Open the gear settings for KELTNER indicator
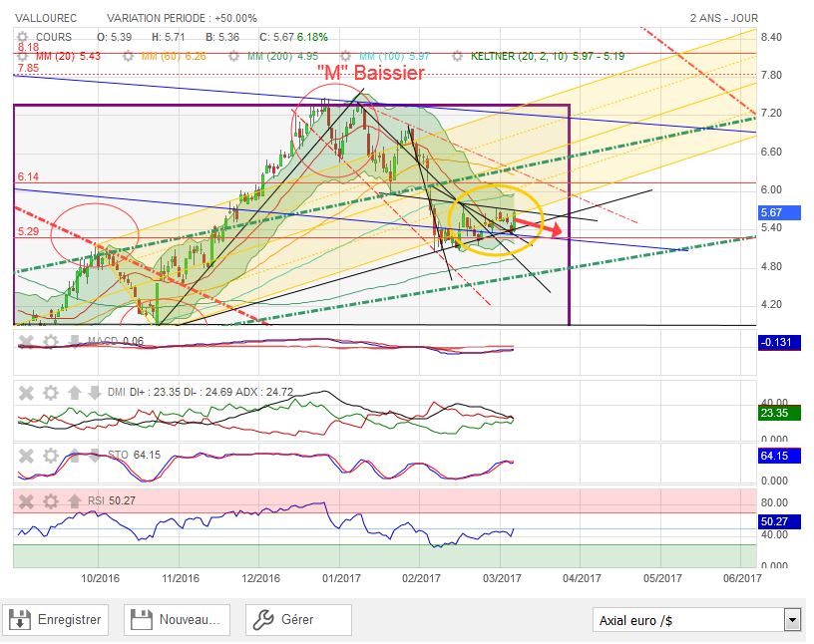Image resolution: width=814 pixels, height=644 pixels. point(457,56)
